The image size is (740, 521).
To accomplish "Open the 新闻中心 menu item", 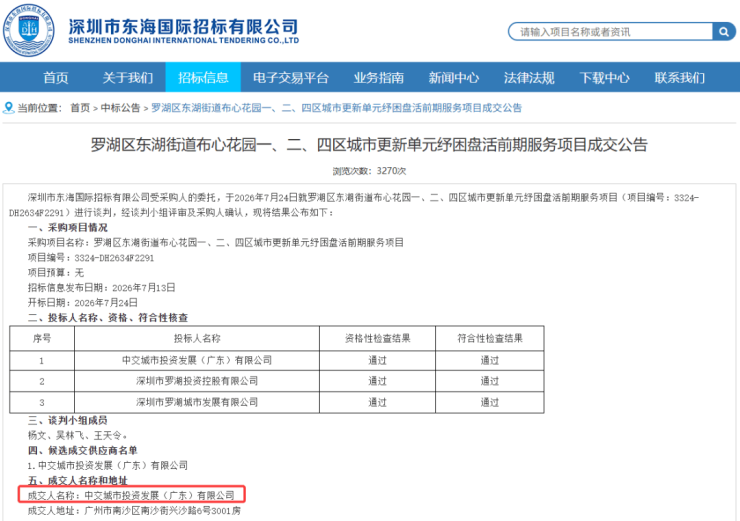I will (x=454, y=77).
